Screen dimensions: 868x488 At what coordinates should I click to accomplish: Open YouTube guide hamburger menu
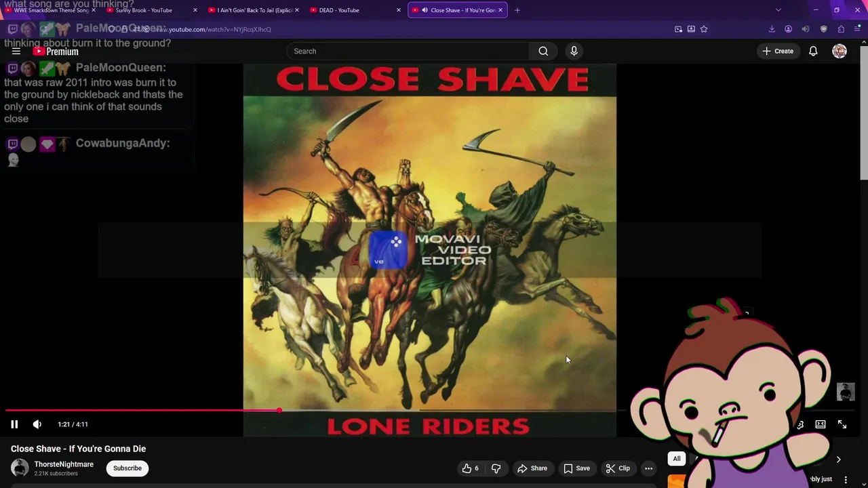pyautogui.click(x=16, y=51)
